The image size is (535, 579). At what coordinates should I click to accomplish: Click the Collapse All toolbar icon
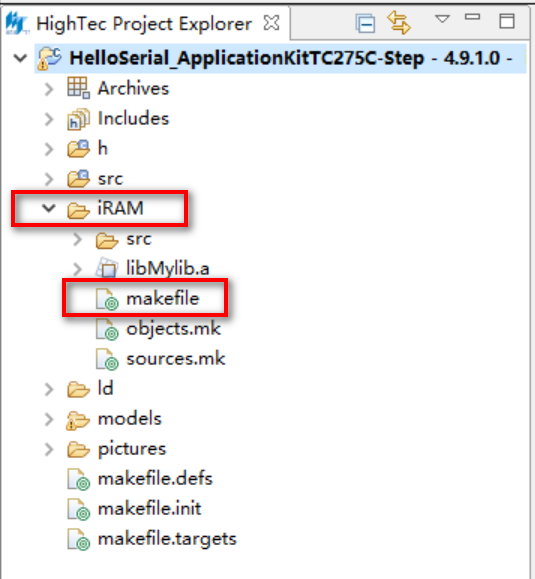[365, 23]
